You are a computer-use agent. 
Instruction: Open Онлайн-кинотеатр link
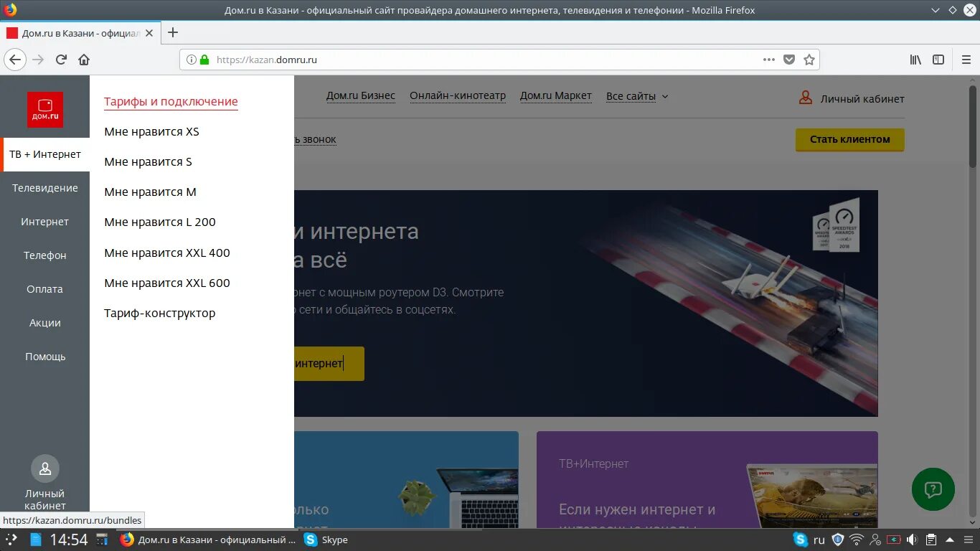pos(458,96)
